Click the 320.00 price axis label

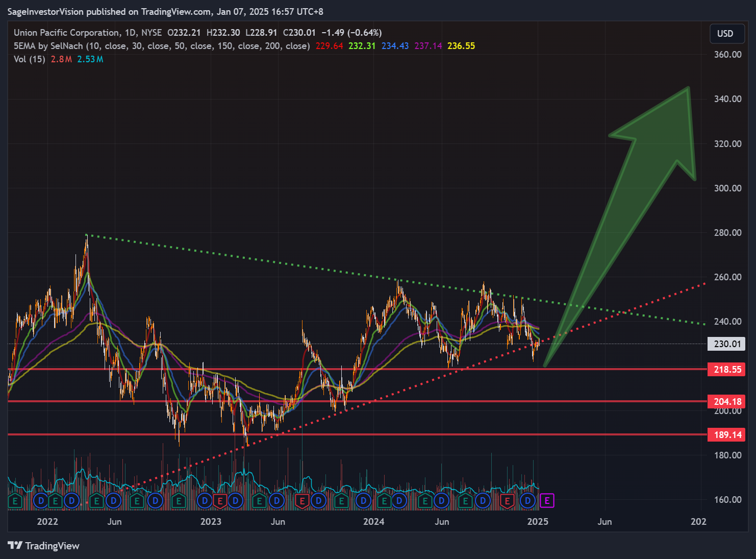tap(727, 144)
